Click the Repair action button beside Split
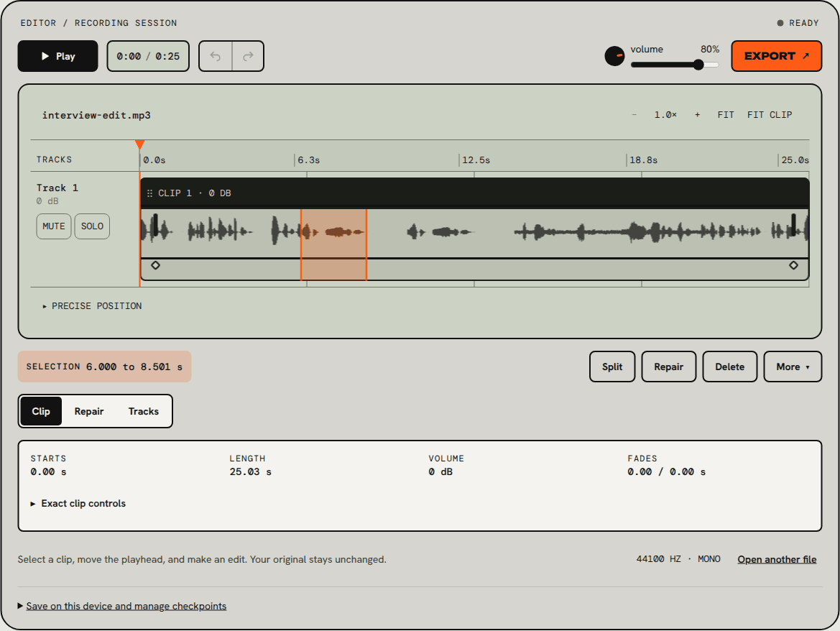This screenshot has width=840, height=631. [x=668, y=367]
